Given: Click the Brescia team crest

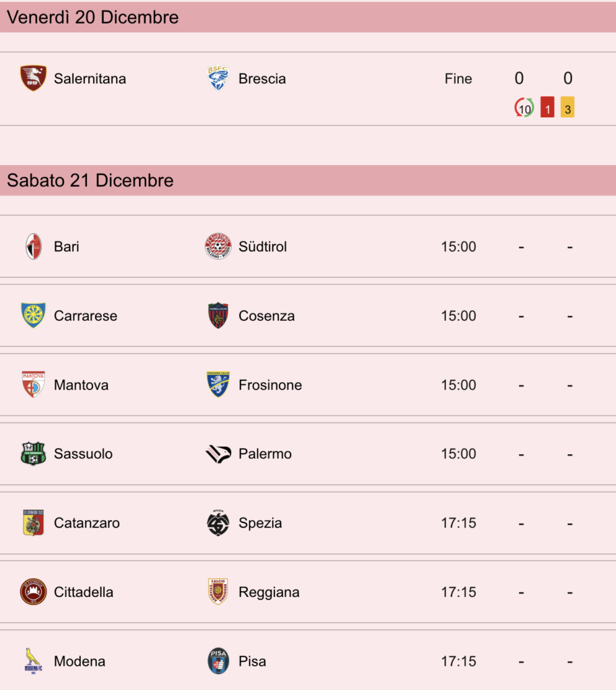Looking at the screenshot, I should (218, 78).
